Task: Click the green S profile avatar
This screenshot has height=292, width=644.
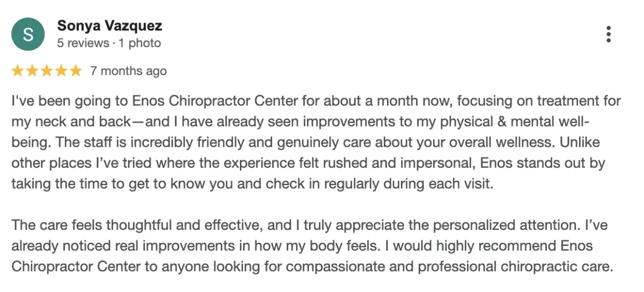Action: [x=28, y=34]
